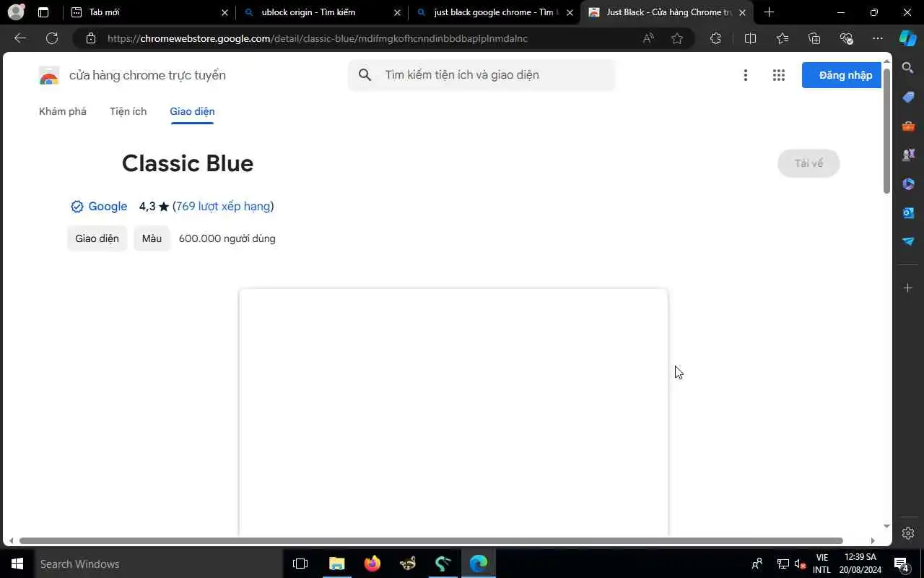Click the horizontal page scrollbar

431,540
